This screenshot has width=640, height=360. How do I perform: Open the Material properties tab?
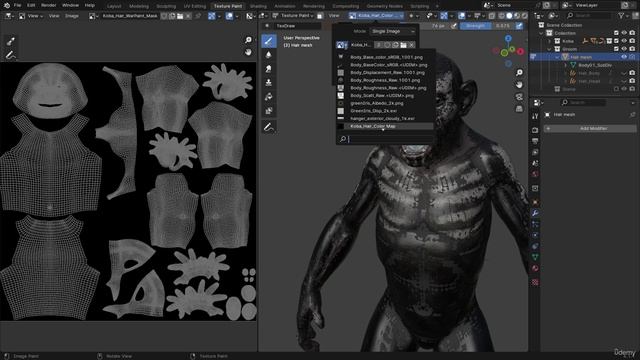click(x=535, y=268)
